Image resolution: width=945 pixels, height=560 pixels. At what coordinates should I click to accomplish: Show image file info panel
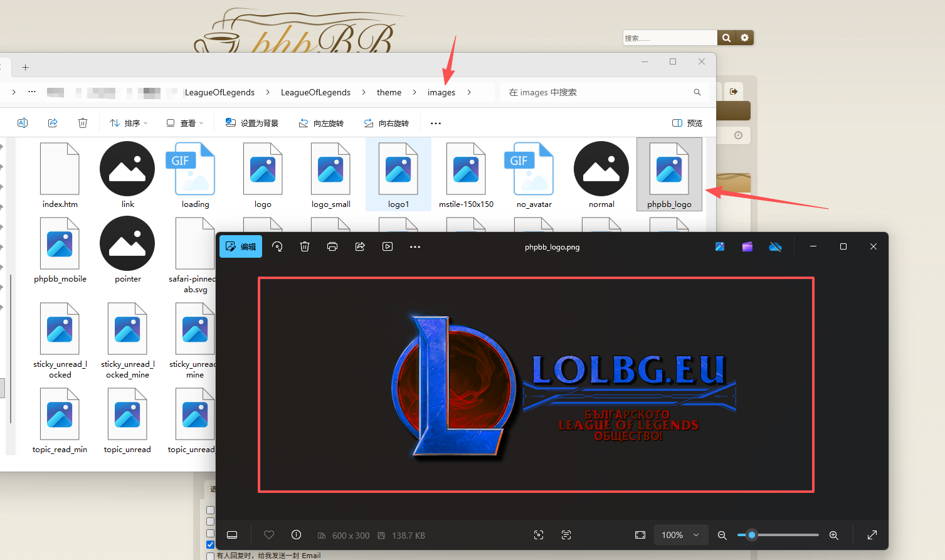[x=297, y=535]
